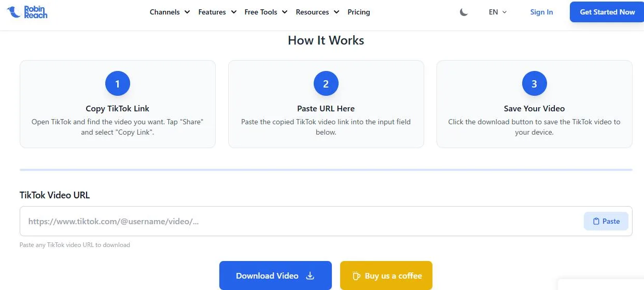Click the 'Paste URL Here' step title
Viewport: 644px width, 290px height.
tap(326, 109)
